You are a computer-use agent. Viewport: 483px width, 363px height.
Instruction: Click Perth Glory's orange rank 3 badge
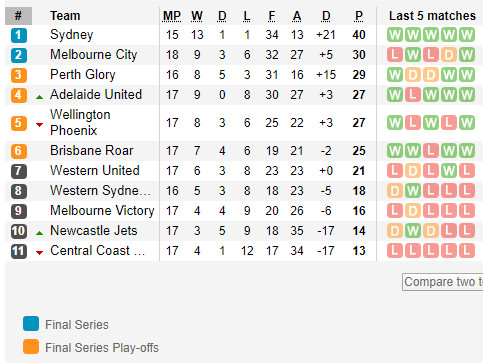pos(19,75)
